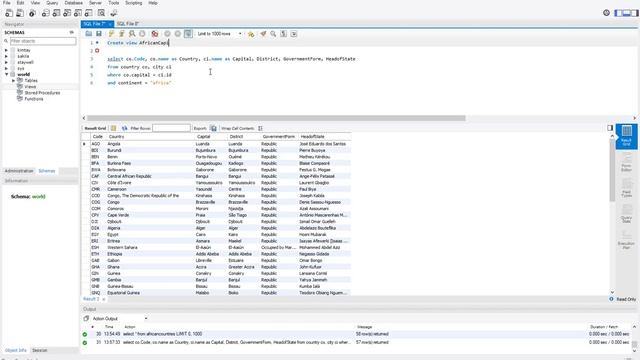Open the File menu

coord(7,3)
